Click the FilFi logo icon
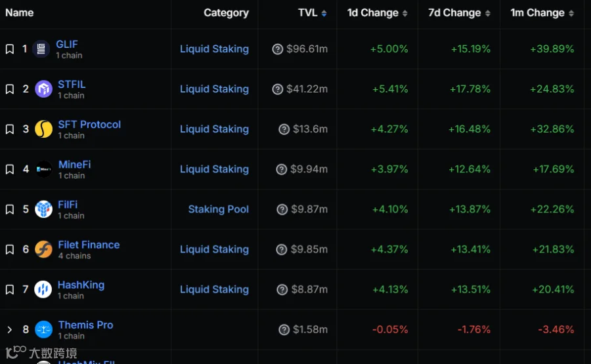The image size is (591, 364). 43,209
